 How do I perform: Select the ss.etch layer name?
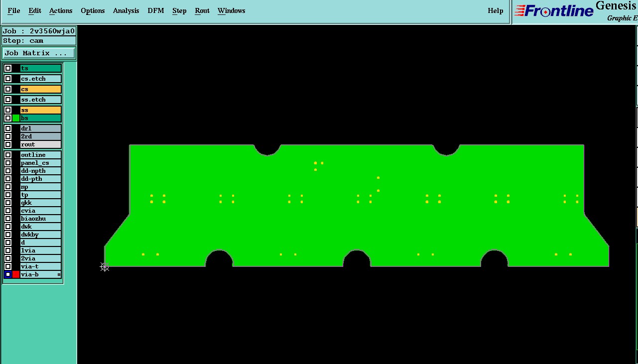(41, 100)
